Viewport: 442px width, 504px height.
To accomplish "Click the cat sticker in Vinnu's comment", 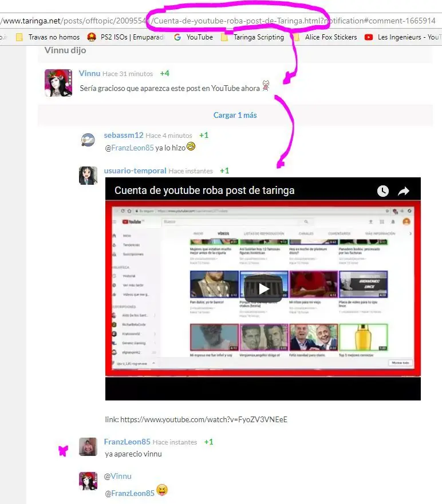I will tap(266, 85).
